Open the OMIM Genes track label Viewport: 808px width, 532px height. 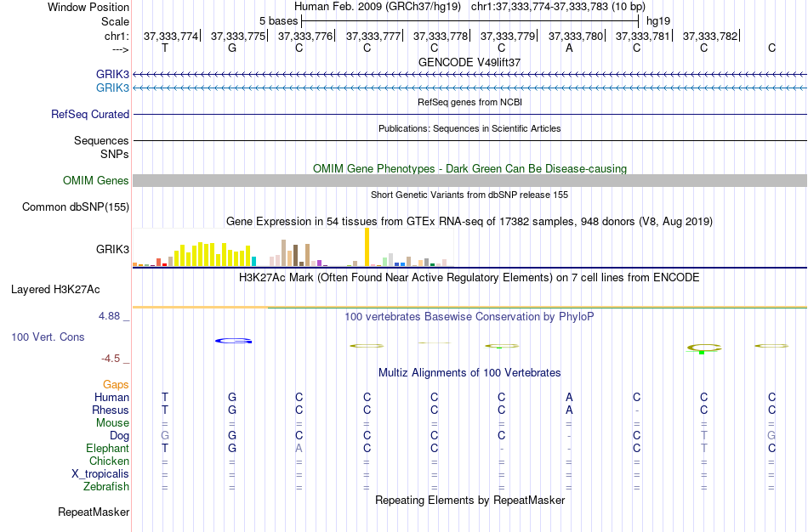point(96,181)
